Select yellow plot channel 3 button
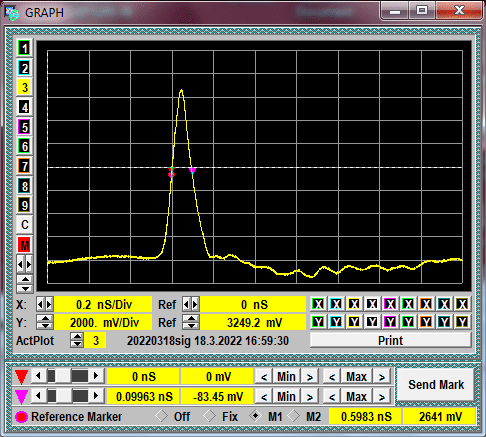The height and width of the screenshot is (437, 486). [x=24, y=88]
